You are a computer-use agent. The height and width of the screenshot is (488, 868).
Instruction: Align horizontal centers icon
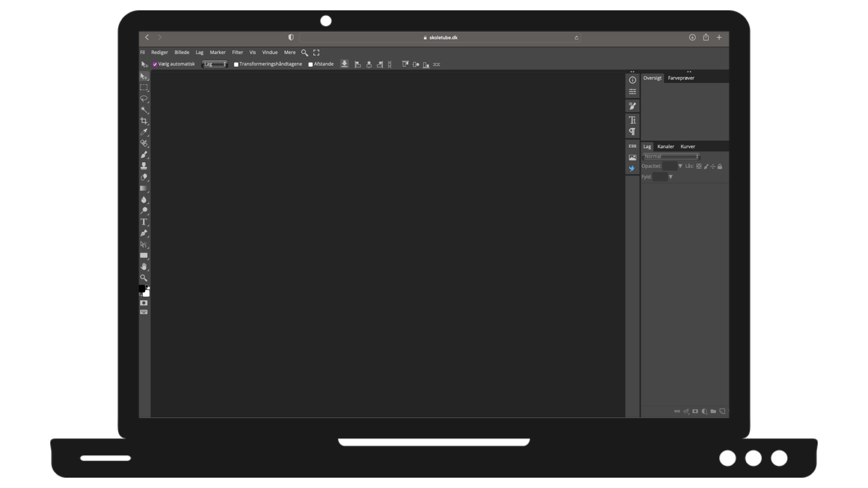click(x=369, y=65)
